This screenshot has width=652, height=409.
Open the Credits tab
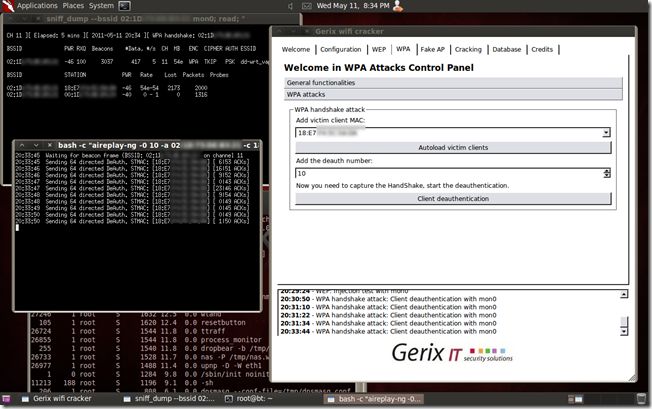542,49
